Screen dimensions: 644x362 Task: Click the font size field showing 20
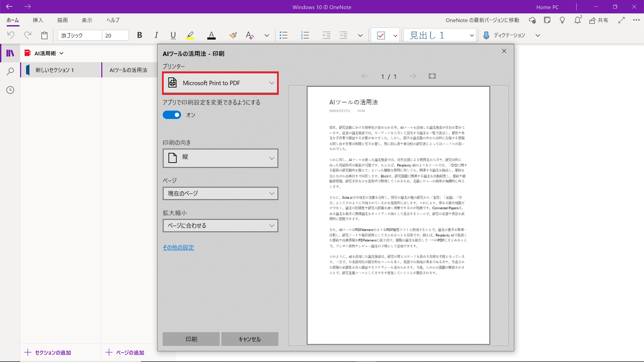click(x=115, y=35)
